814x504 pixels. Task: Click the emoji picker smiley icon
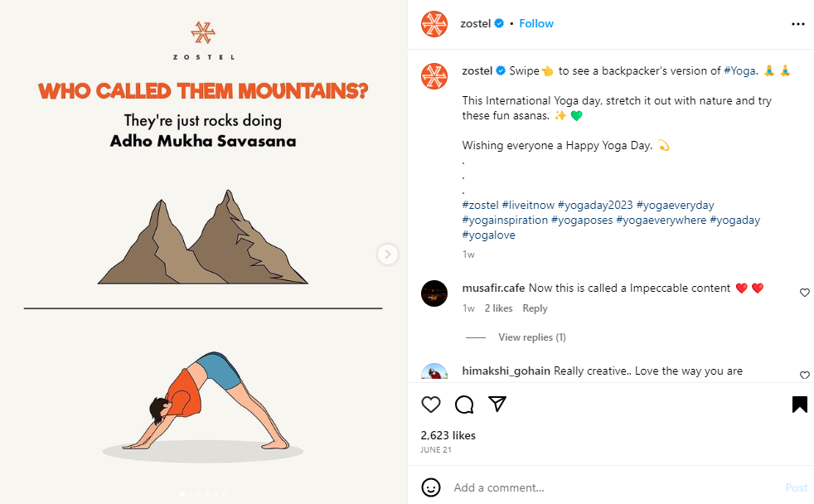(430, 487)
